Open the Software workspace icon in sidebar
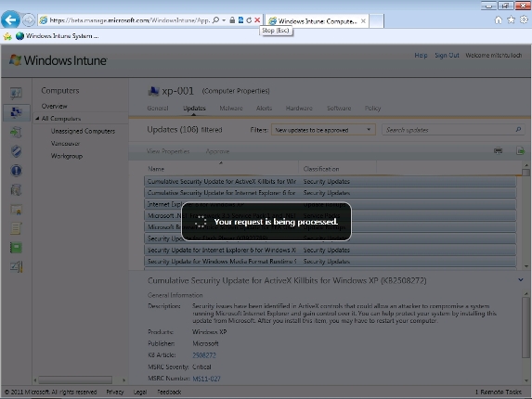This screenshot has height=399, width=532. 16,190
